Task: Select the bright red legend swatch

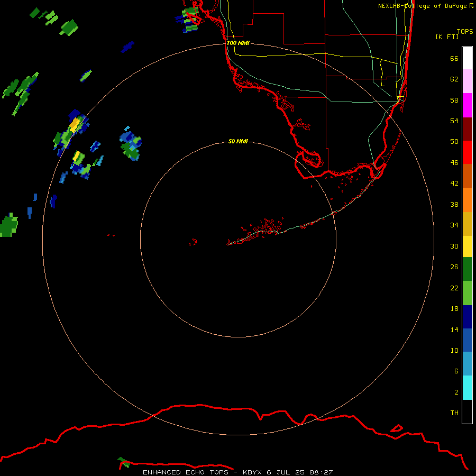Action: coord(467,152)
